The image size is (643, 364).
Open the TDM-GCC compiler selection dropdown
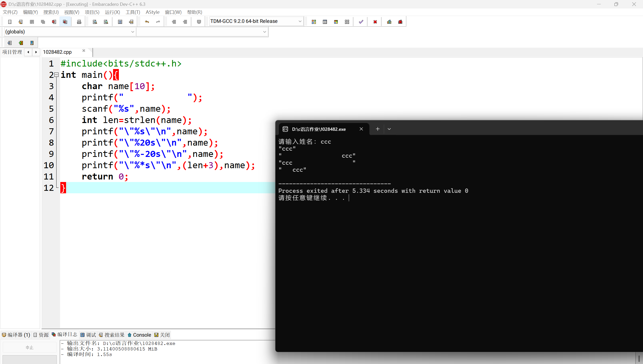300,21
